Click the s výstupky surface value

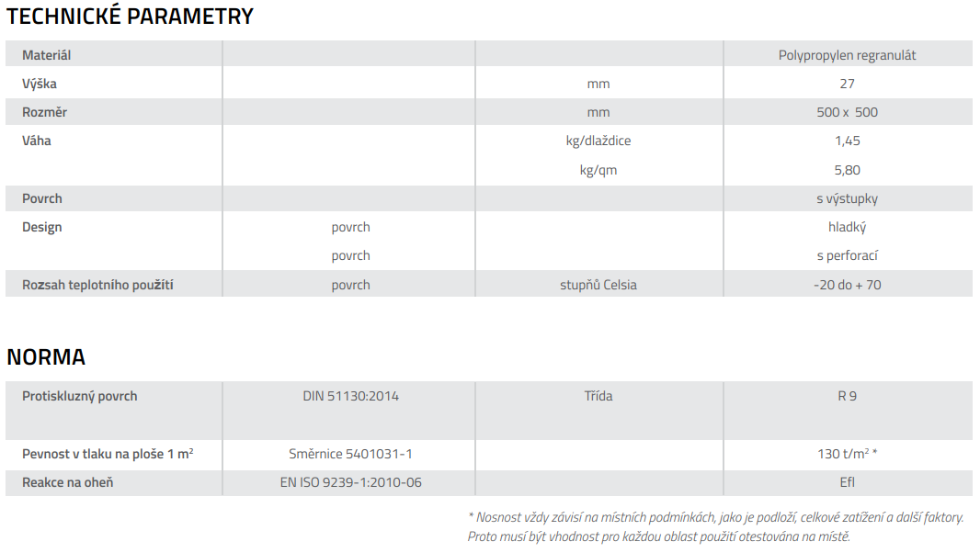pos(847,198)
